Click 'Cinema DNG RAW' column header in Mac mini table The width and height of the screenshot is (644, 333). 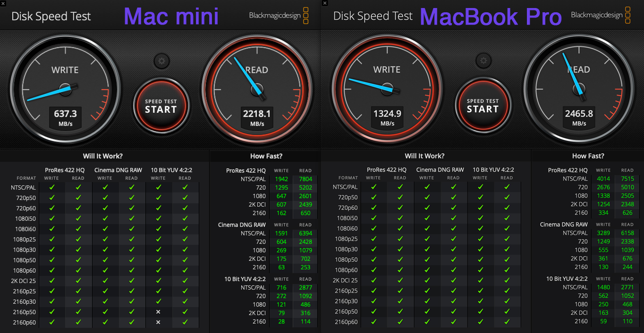(x=118, y=170)
